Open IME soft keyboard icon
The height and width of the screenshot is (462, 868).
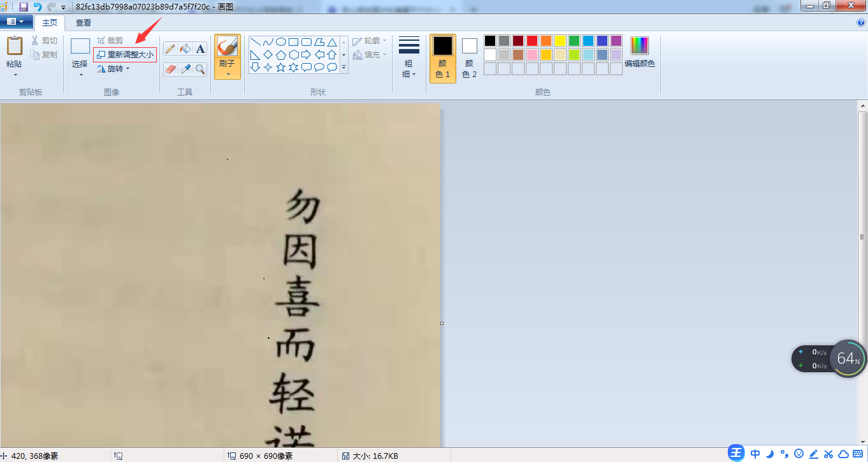858,454
